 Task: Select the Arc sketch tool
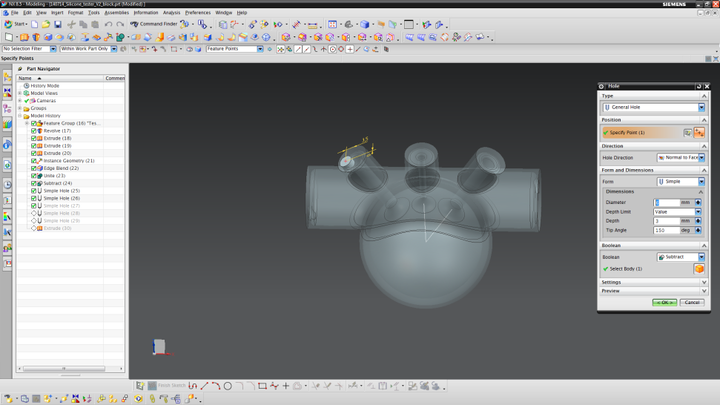coord(216,386)
